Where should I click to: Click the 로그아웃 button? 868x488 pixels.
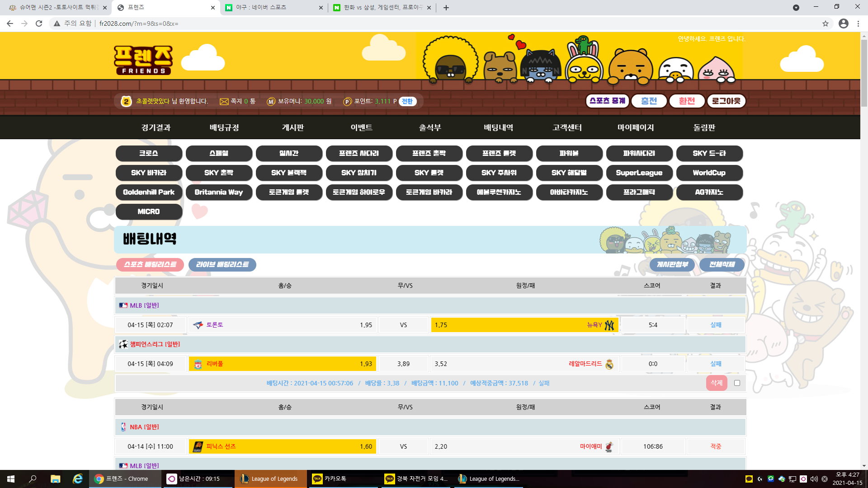726,101
